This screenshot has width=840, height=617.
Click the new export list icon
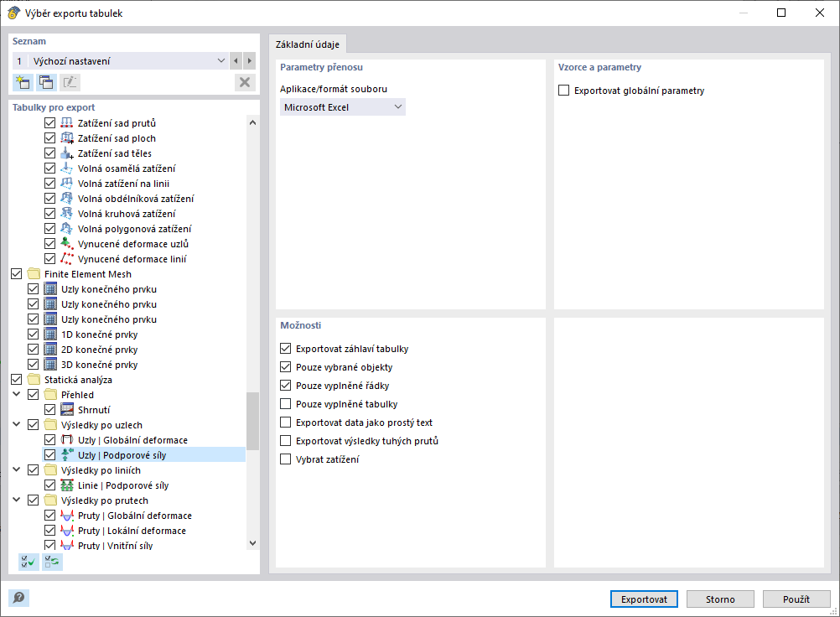23,82
